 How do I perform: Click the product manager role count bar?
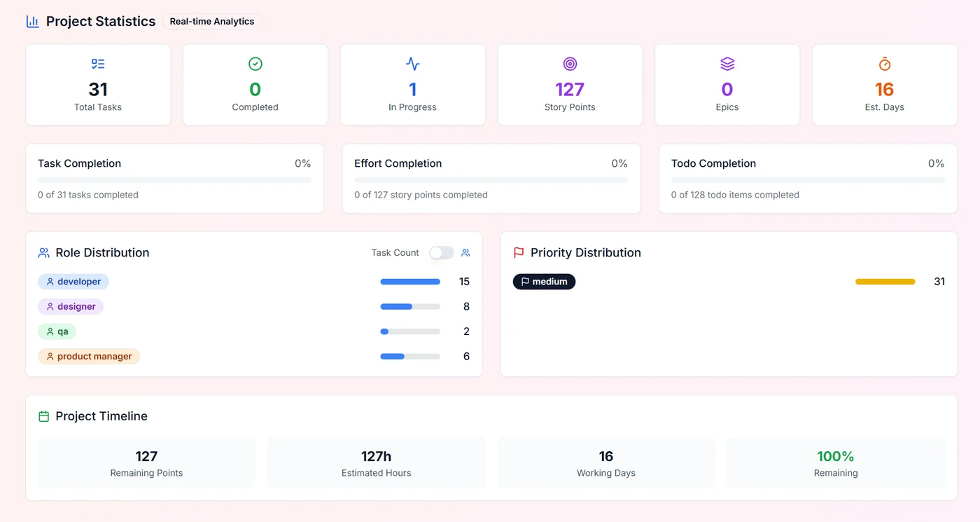coord(410,357)
